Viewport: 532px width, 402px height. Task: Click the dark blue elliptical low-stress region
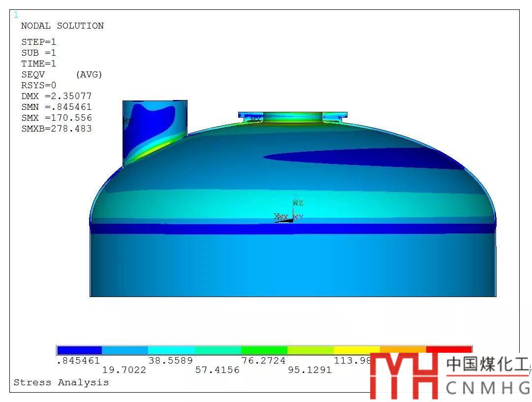point(354,159)
